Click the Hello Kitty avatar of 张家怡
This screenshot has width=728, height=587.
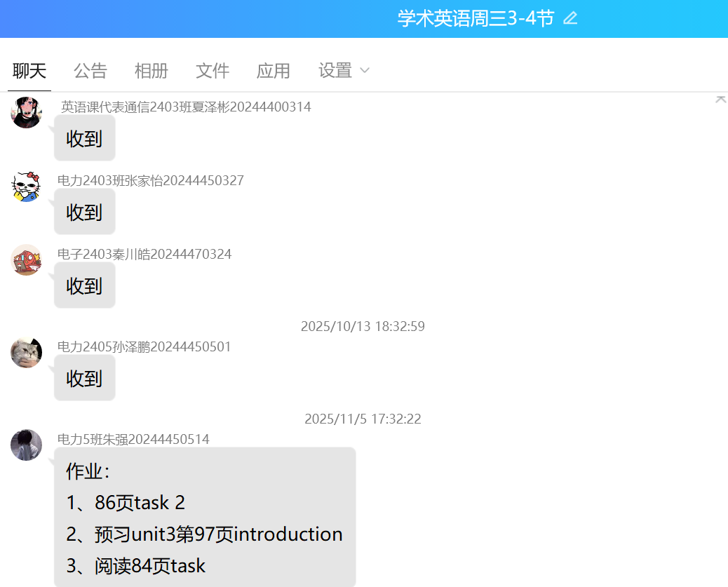27,186
